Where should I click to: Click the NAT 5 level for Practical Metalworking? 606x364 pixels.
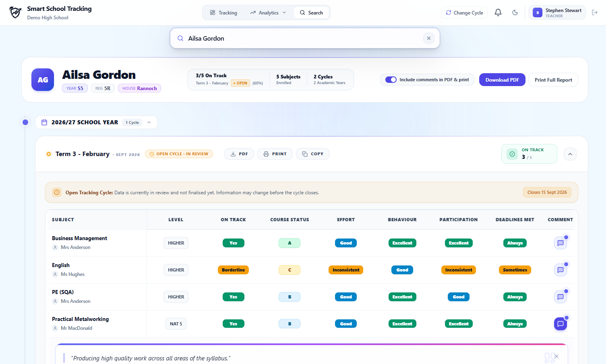click(176, 324)
